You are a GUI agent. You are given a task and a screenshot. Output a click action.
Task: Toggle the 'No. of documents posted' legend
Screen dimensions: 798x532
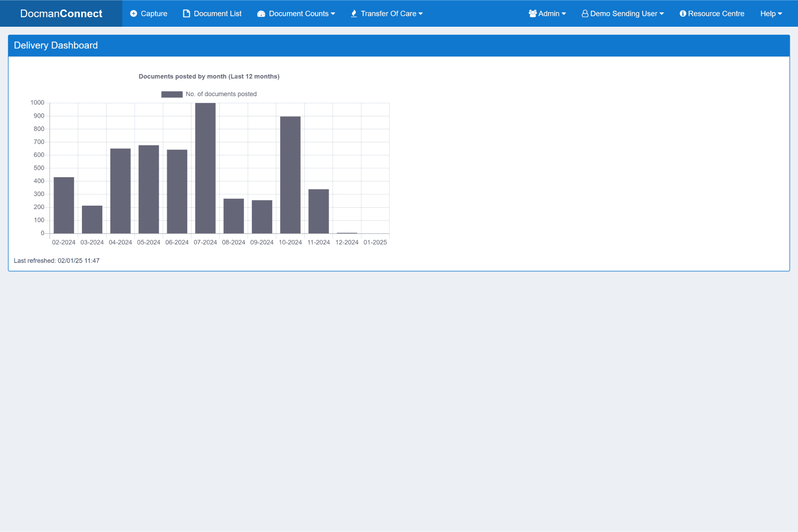pyautogui.click(x=221, y=94)
